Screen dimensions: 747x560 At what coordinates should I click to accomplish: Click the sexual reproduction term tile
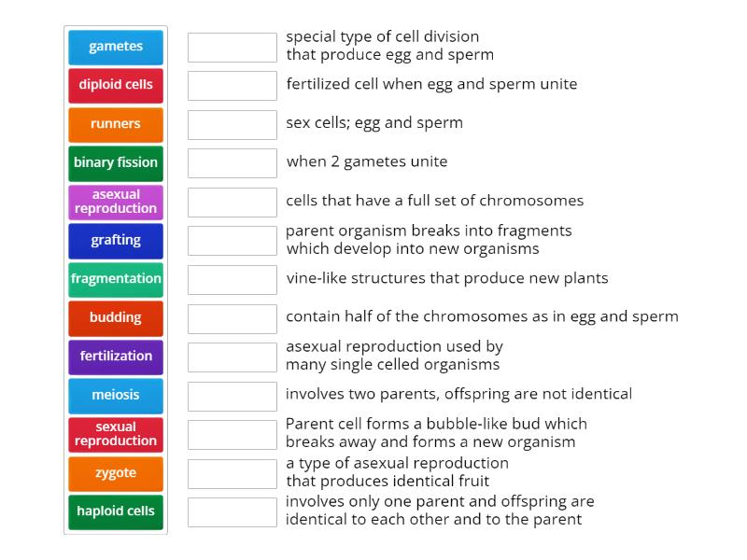pyautogui.click(x=116, y=434)
